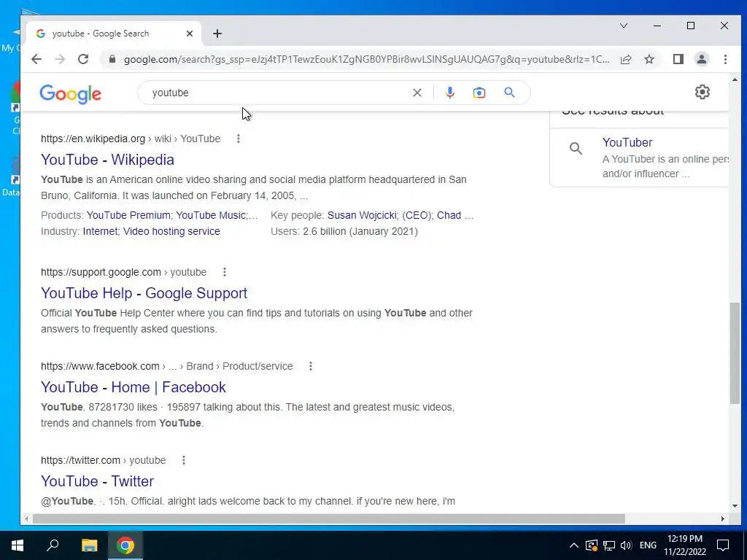The height and width of the screenshot is (560, 747).
Task: Bookmark this page with star icon
Action: click(649, 59)
